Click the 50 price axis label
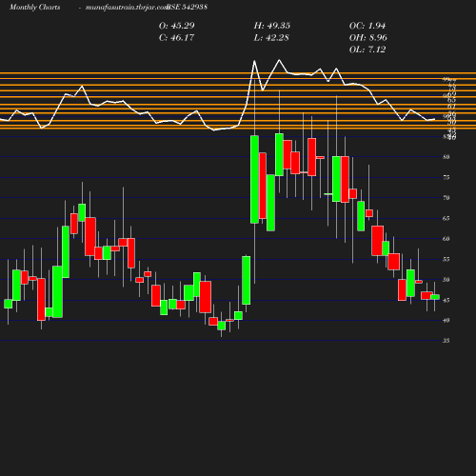This screenshot has height=476, width=476. (x=446, y=280)
